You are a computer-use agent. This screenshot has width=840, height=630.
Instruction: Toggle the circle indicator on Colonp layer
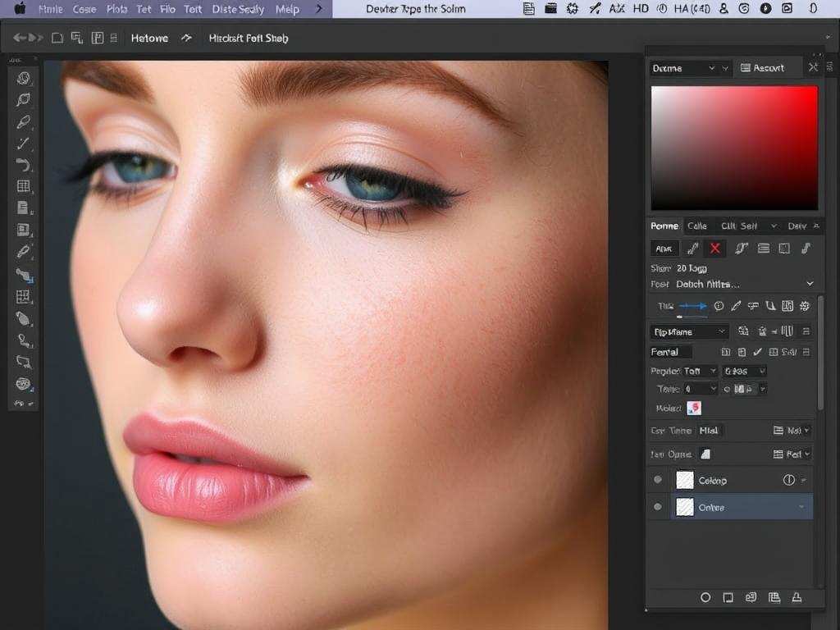[x=788, y=480]
